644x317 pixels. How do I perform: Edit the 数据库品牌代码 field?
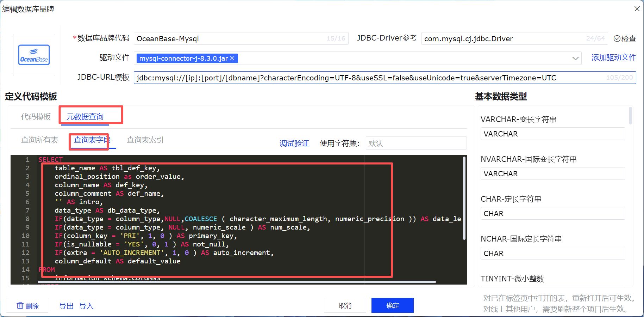(x=241, y=38)
